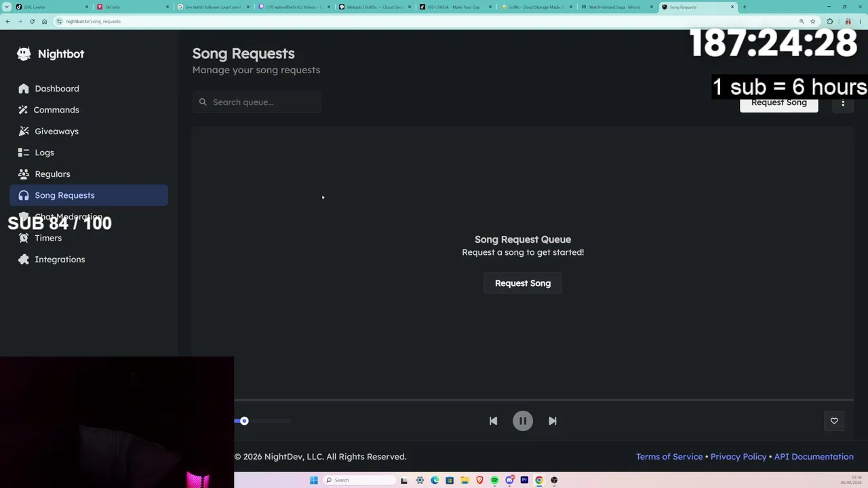Open the tab search dropdown

(x=7, y=7)
